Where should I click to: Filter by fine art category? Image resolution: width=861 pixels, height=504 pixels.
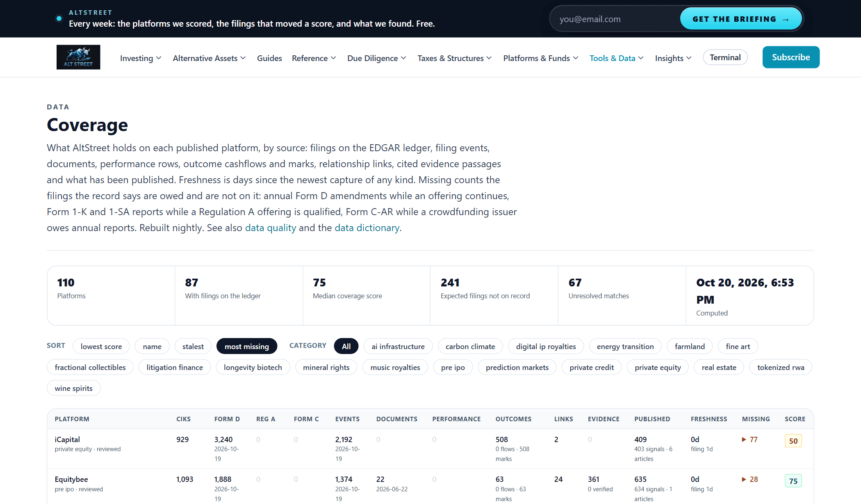pos(738,346)
